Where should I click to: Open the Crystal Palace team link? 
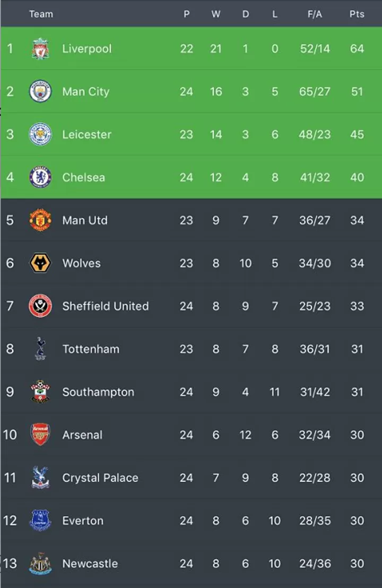pyautogui.click(x=100, y=478)
